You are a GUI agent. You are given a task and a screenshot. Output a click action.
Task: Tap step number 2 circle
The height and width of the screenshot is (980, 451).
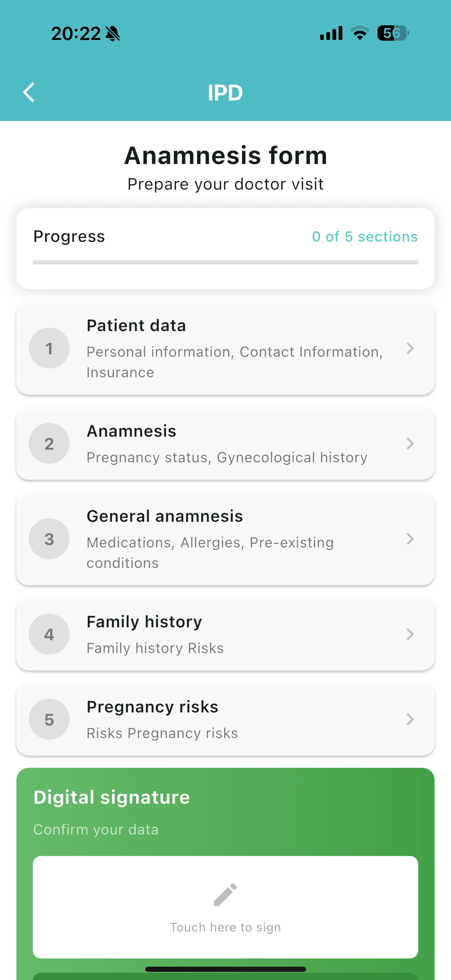click(x=49, y=444)
